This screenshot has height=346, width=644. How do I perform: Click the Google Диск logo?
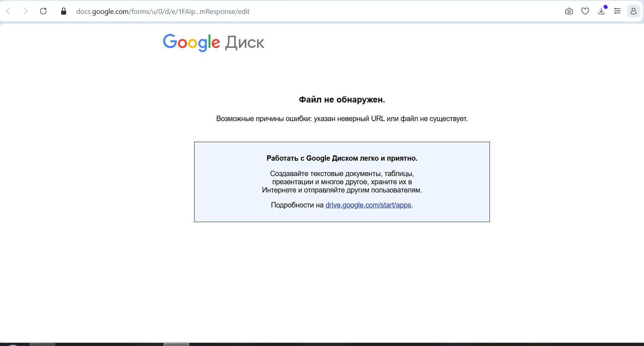click(213, 42)
